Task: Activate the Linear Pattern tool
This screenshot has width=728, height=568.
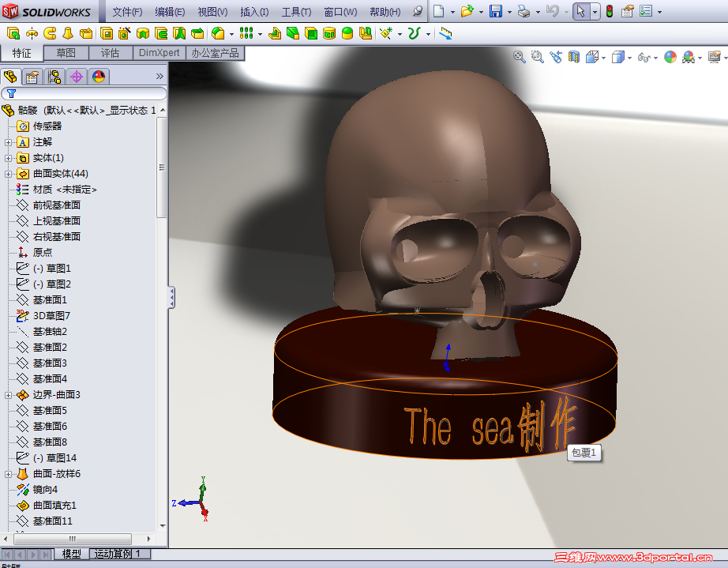Action: click(246, 33)
